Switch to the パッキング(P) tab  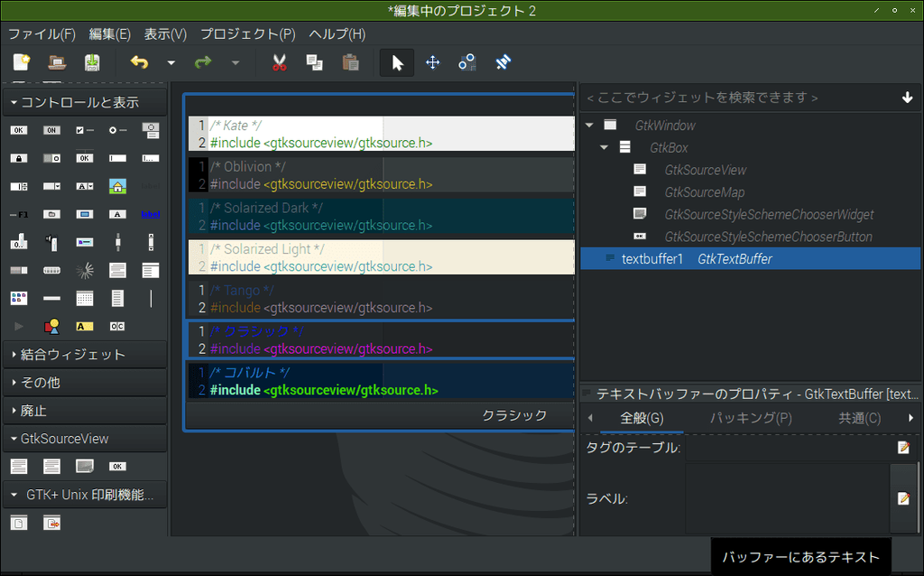751,418
